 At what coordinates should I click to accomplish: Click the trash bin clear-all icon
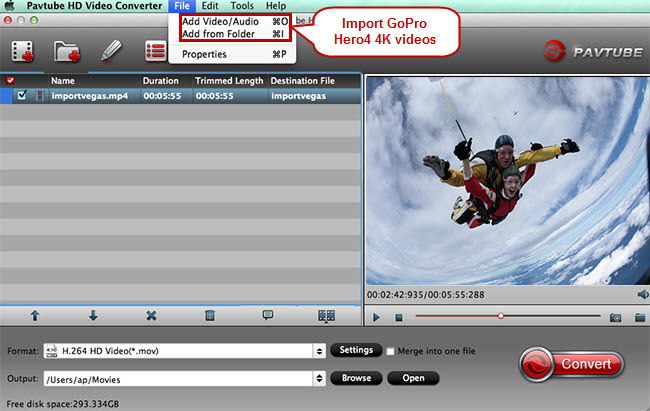pos(210,316)
